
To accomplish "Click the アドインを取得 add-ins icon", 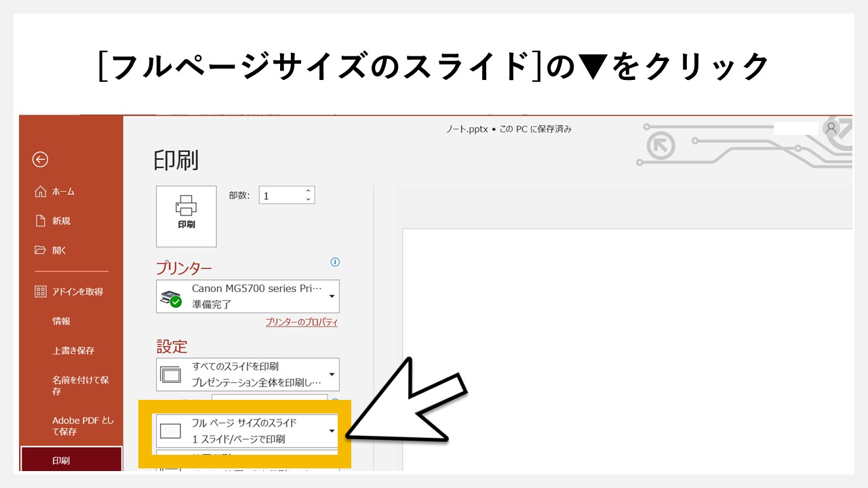I will tap(41, 291).
